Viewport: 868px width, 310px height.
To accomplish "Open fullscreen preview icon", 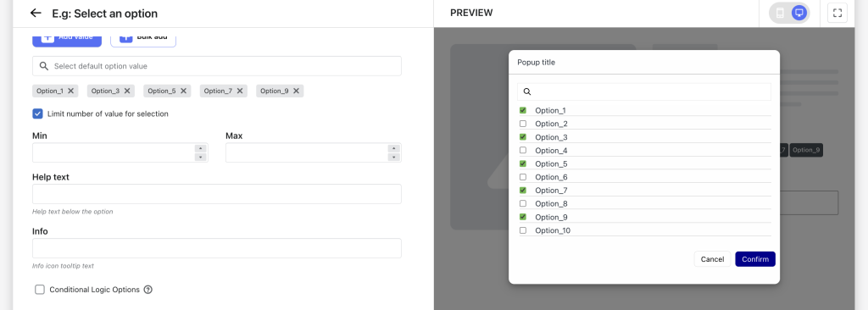I will click(837, 14).
